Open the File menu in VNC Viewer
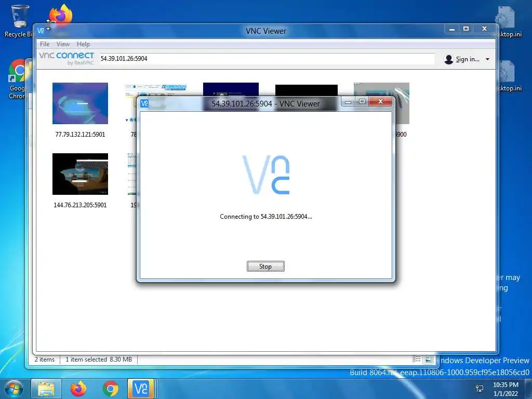The width and height of the screenshot is (532, 399). tap(45, 44)
